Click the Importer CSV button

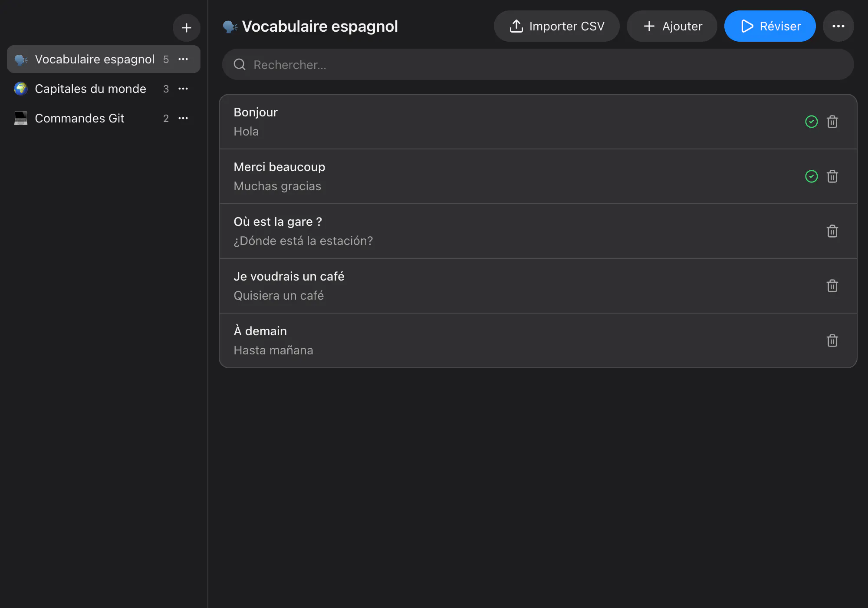pyautogui.click(x=556, y=26)
